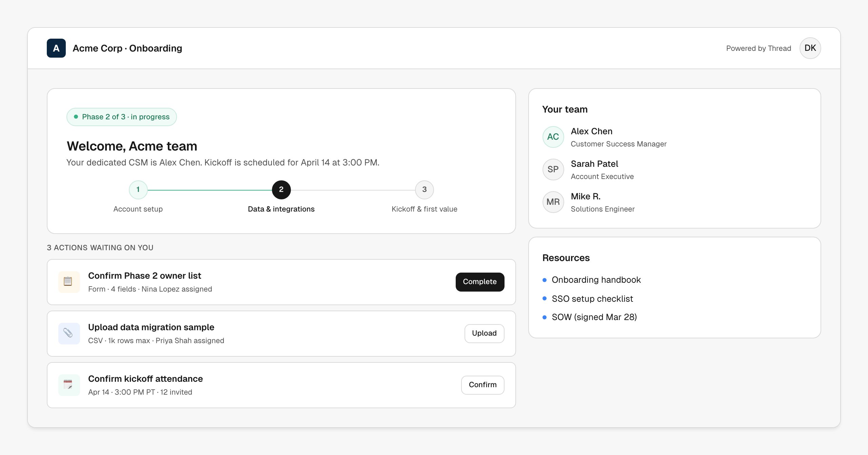
Task: Open Alex Chen's AC avatar
Action: 553,137
